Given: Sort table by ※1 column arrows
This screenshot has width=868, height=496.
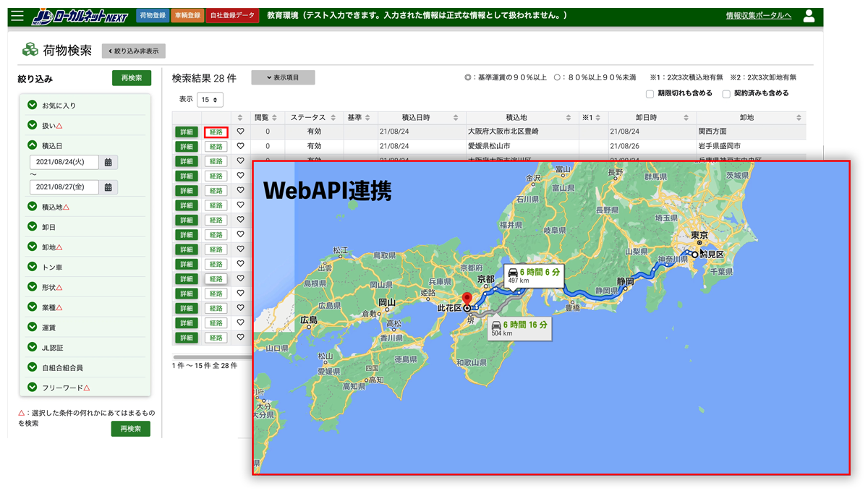Looking at the screenshot, I should click(598, 118).
